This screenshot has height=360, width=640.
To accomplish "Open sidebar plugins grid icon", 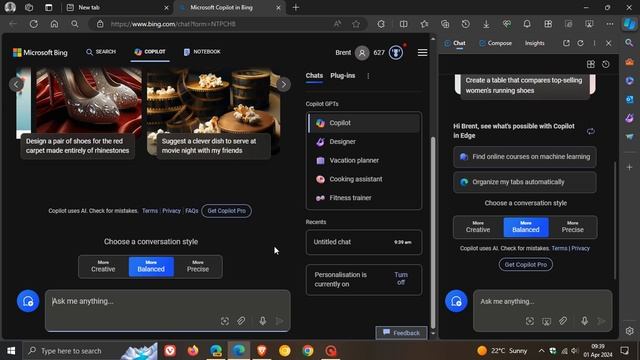I will click(591, 64).
